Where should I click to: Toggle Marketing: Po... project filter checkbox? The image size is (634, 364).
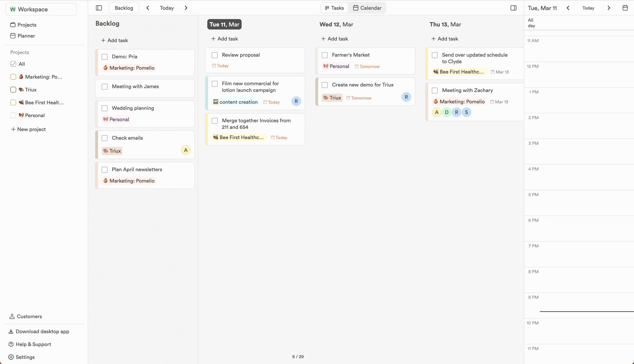pos(13,77)
